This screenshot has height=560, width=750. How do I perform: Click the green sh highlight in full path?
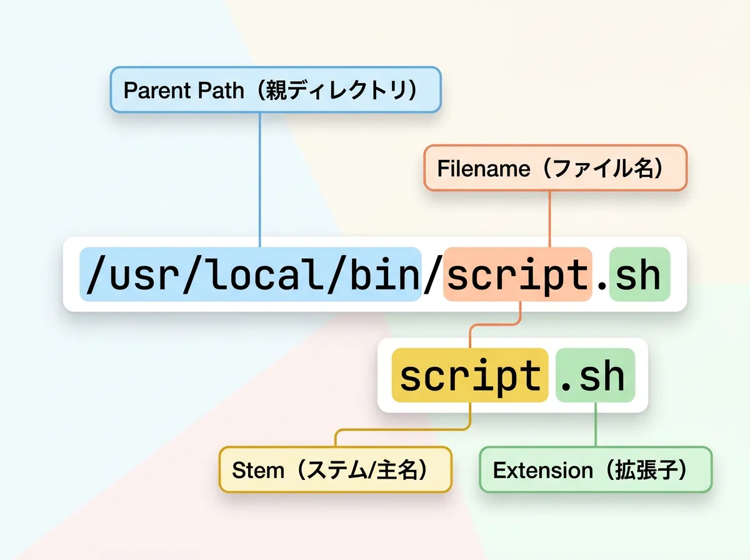[638, 275]
